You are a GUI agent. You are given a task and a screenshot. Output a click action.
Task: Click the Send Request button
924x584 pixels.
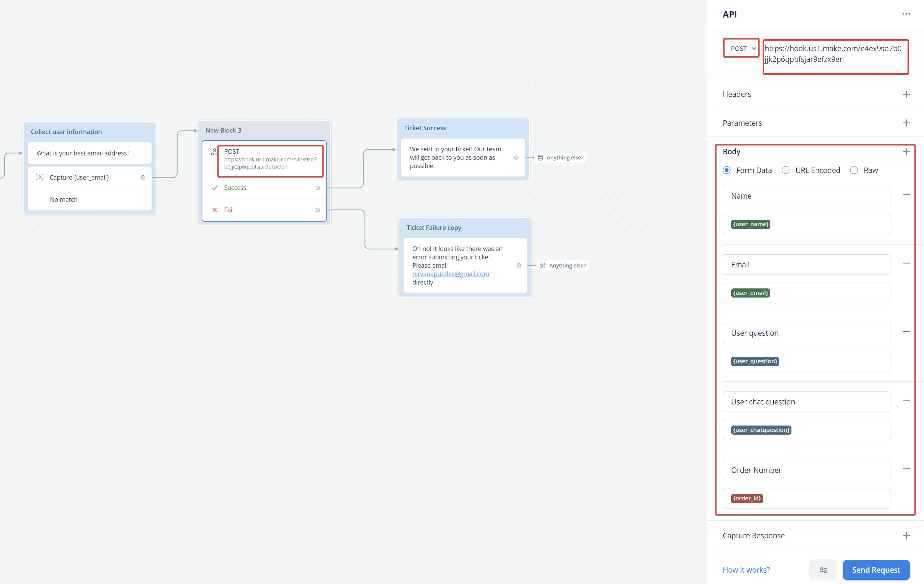876,570
